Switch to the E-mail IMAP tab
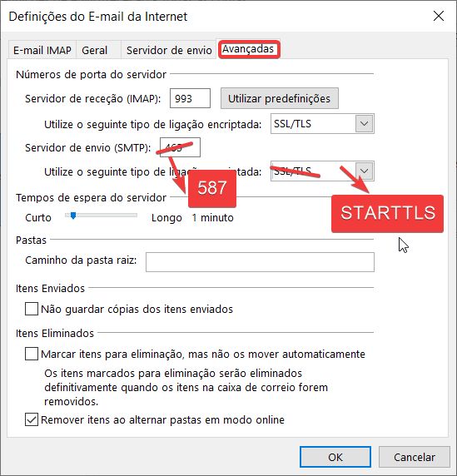 click(42, 50)
